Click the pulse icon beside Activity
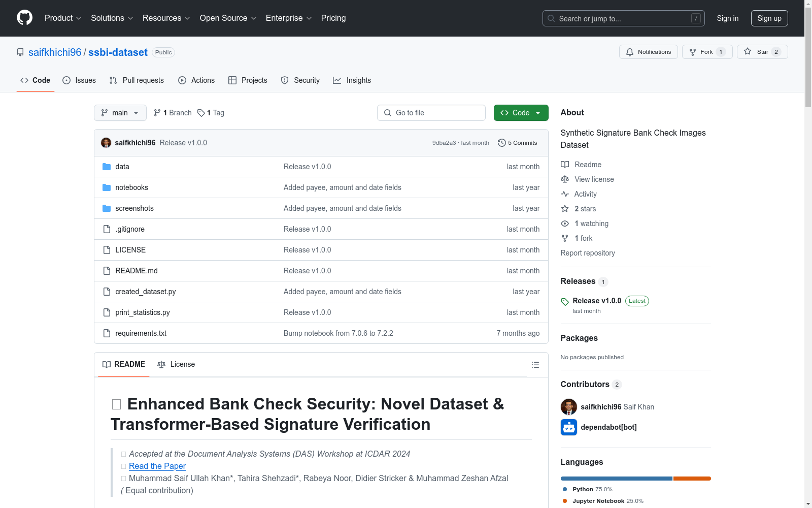The height and width of the screenshot is (508, 812). (x=565, y=194)
